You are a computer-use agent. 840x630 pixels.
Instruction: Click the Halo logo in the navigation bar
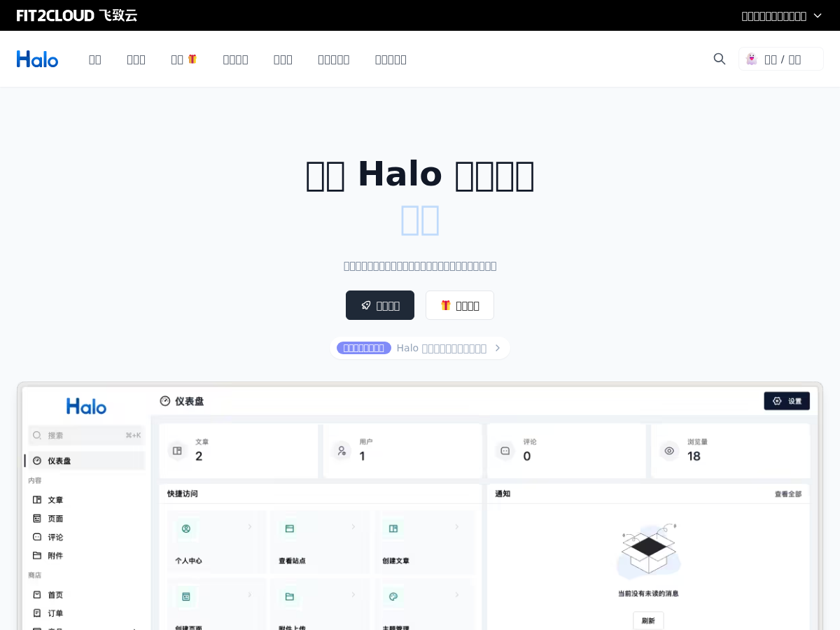click(x=37, y=59)
